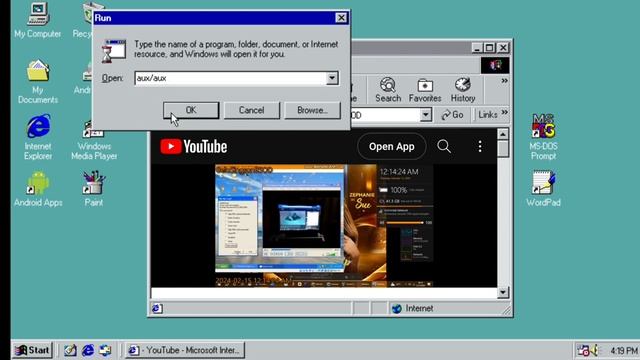
Task: Click the volume tray icon
Action: pos(595,350)
